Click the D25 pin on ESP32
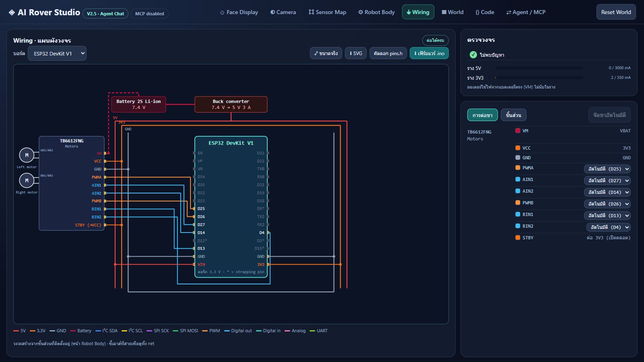This screenshot has width=644, height=362. pos(201,209)
